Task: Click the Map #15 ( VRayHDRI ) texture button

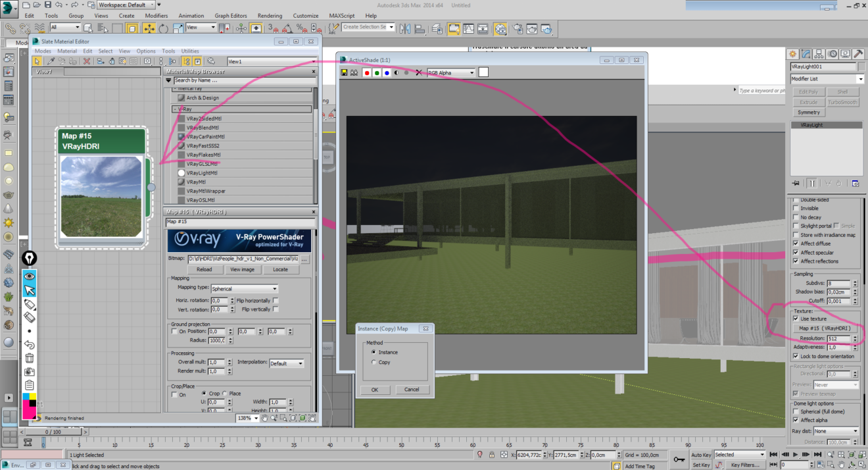Action: click(825, 328)
